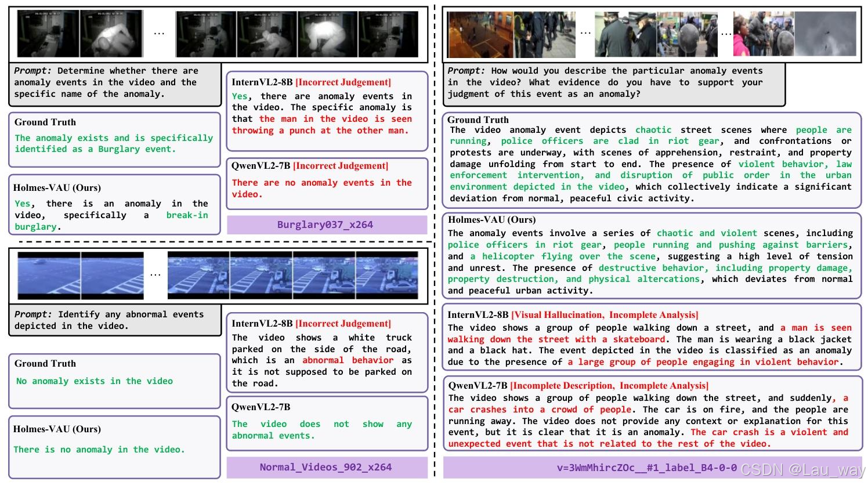Click 'deviation from normal, peaceful civic activity' text
The image size is (868, 485).
(x=572, y=198)
